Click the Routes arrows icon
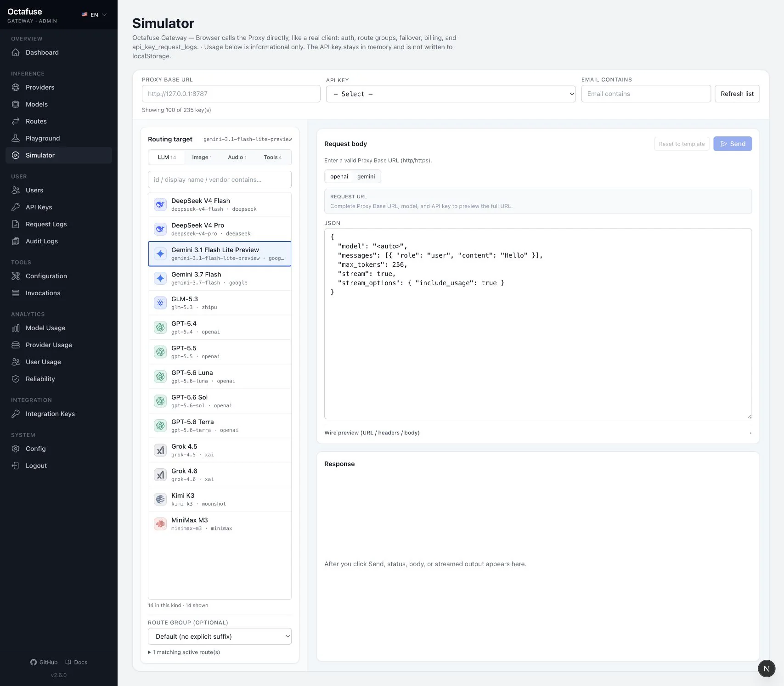Screen dimensions: 784x686 [16, 121]
